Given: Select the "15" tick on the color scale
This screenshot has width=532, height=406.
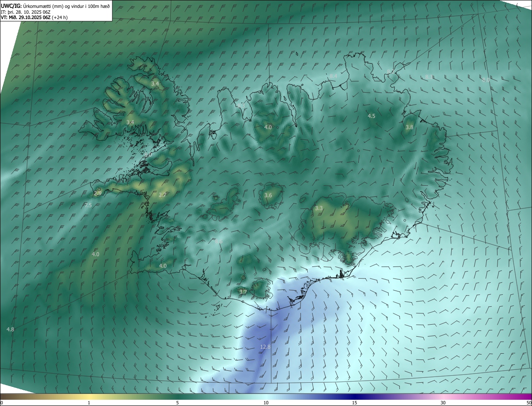Looking at the screenshot, I should click(x=355, y=403).
